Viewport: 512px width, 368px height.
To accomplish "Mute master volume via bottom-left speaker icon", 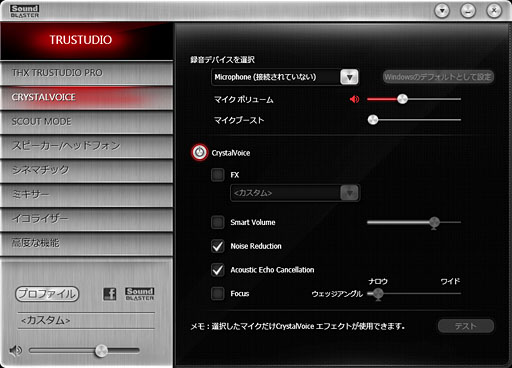I will tap(16, 350).
